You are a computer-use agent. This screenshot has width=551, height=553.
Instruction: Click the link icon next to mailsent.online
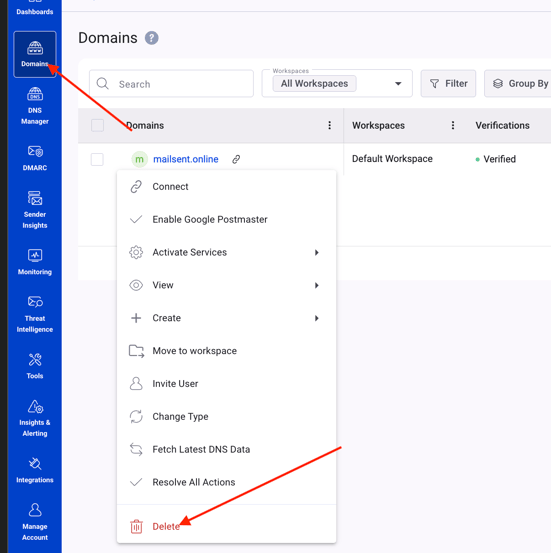(236, 159)
